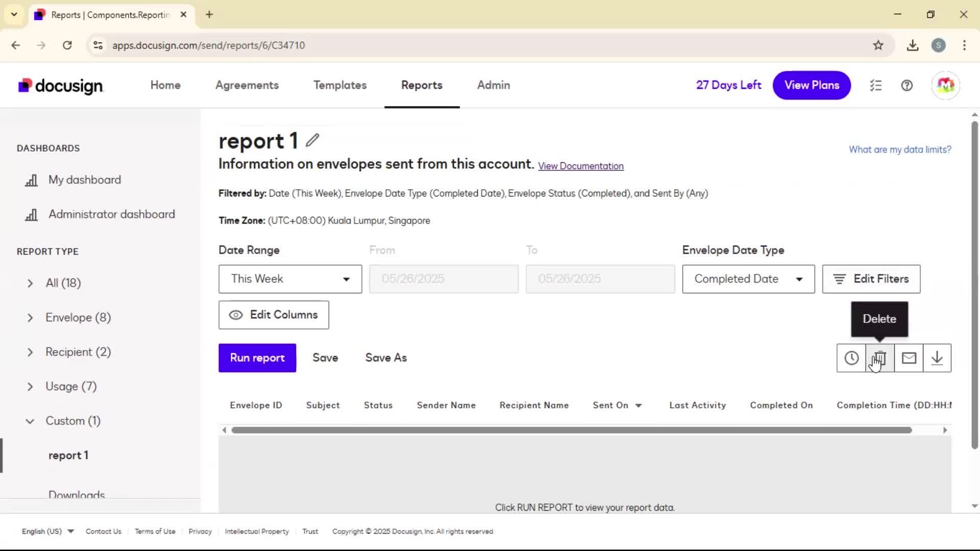This screenshot has height=551, width=980.
Task: Open the Terms of Use footer link
Action: coord(155,531)
